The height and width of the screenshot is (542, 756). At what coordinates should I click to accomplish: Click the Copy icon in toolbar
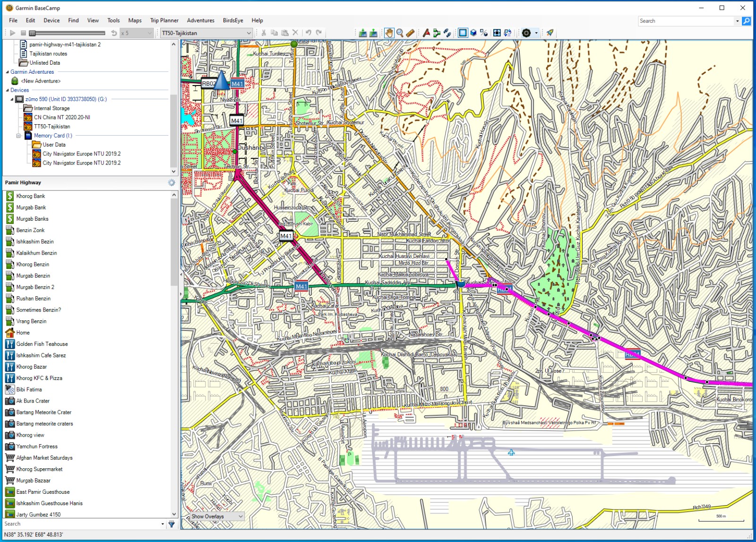coord(274,33)
